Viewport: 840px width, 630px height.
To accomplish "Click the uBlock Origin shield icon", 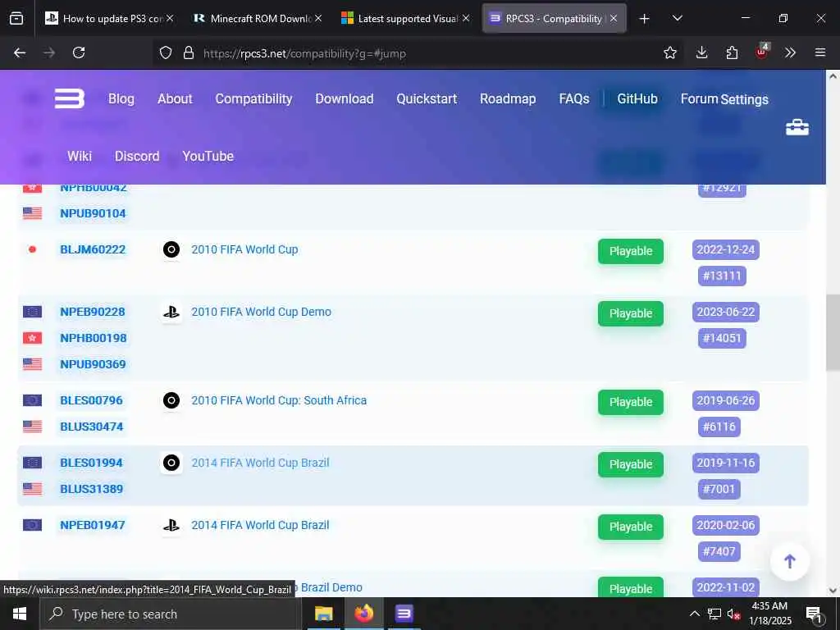I will pyautogui.click(x=762, y=52).
